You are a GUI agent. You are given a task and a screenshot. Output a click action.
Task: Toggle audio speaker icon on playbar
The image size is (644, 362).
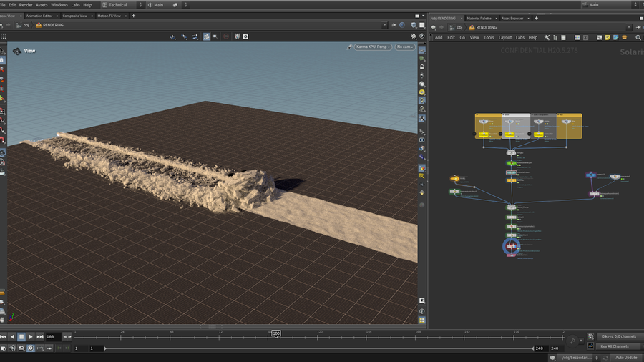click(12, 348)
